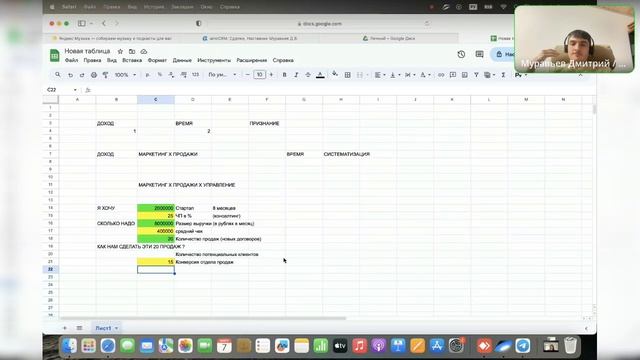Merge the selected cells
The height and width of the screenshot is (360, 640).
360,75
